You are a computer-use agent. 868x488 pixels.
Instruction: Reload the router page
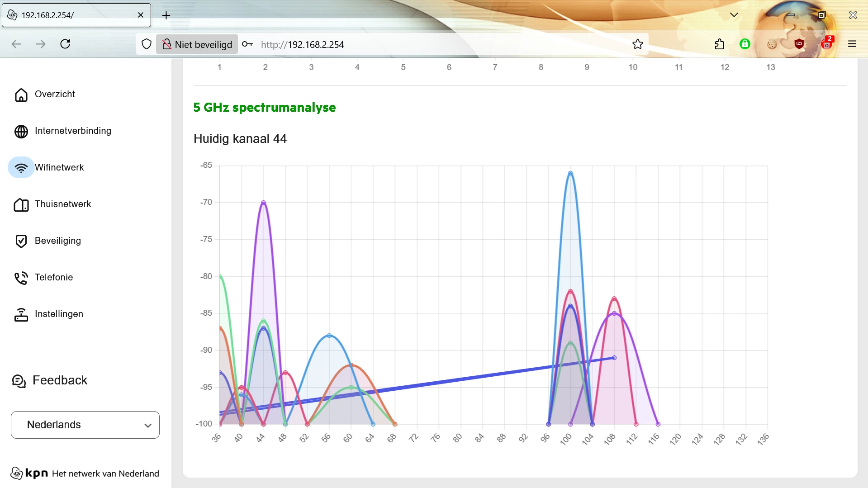[x=65, y=44]
